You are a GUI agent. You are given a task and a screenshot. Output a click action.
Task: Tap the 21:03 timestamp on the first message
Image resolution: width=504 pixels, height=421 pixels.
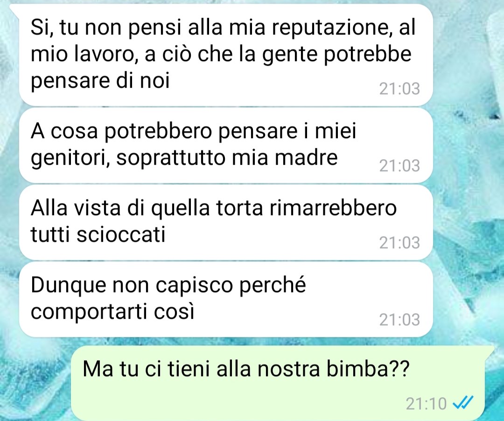(x=399, y=89)
